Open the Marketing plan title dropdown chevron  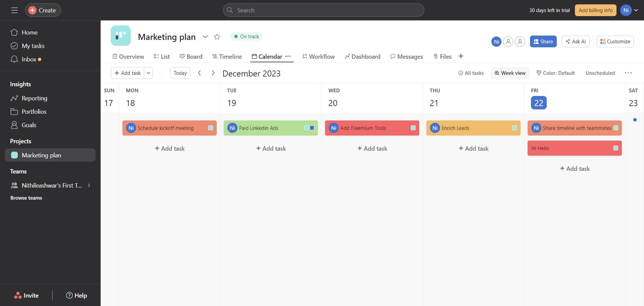[205, 37]
